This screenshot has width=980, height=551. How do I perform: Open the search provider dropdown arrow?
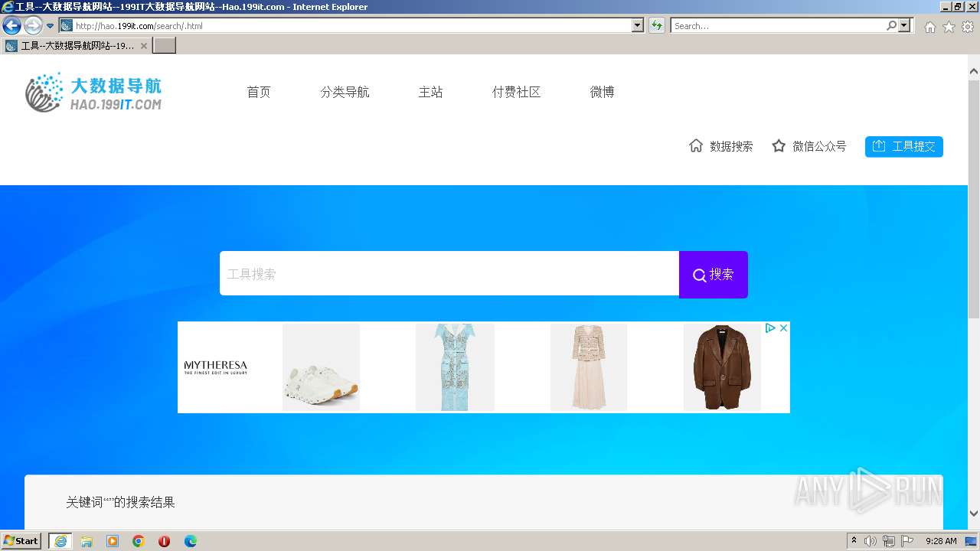(x=905, y=26)
